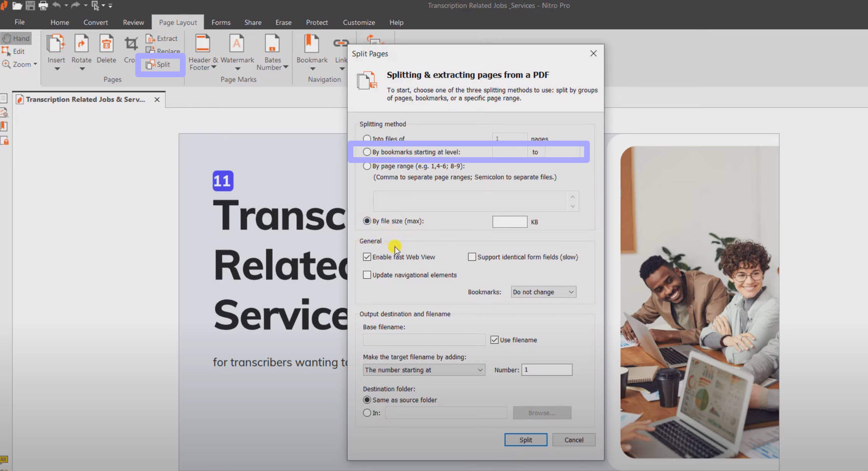The width and height of the screenshot is (868, 471).
Task: Expand the number starting at dropdown
Action: (x=424, y=370)
